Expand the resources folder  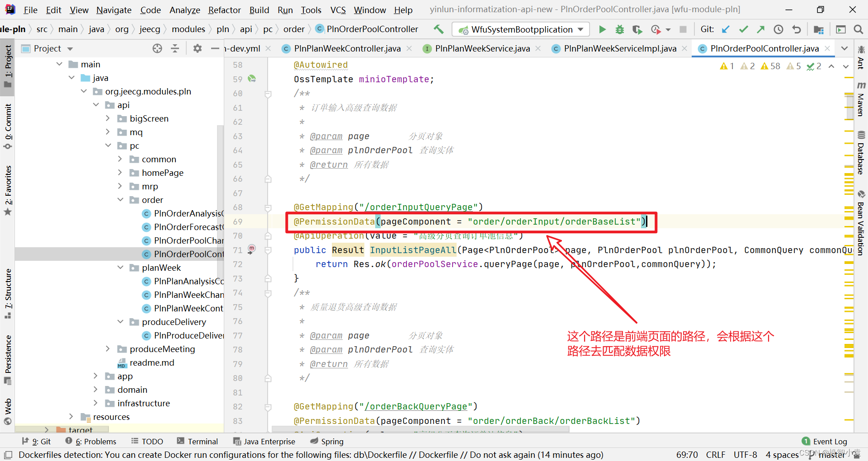click(71, 417)
